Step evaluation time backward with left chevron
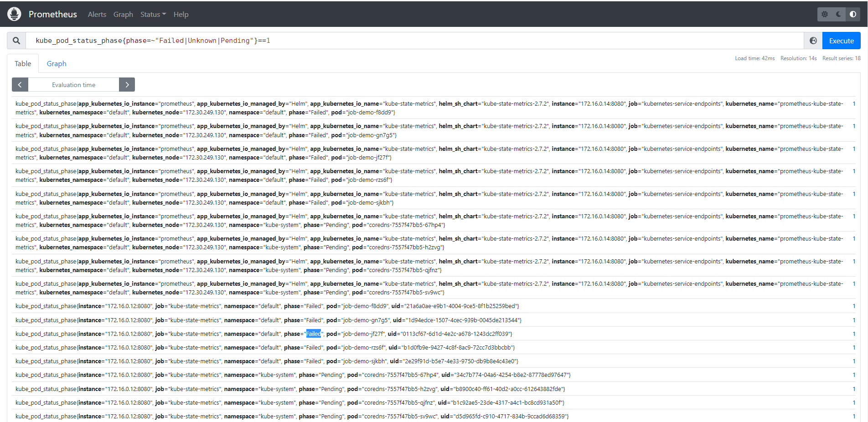This screenshot has height=422, width=868. 20,85
